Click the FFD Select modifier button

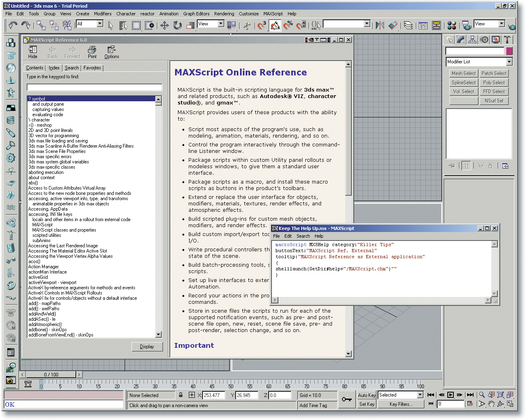(x=494, y=92)
